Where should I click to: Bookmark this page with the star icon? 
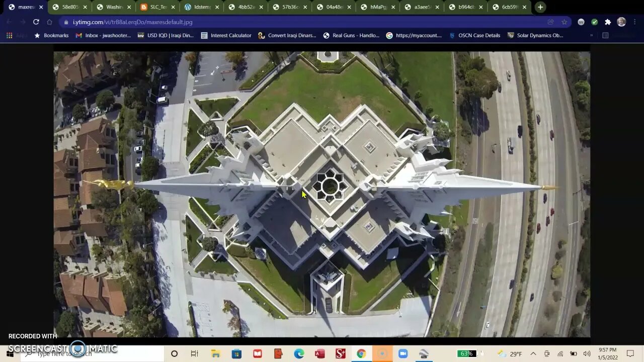tap(564, 22)
